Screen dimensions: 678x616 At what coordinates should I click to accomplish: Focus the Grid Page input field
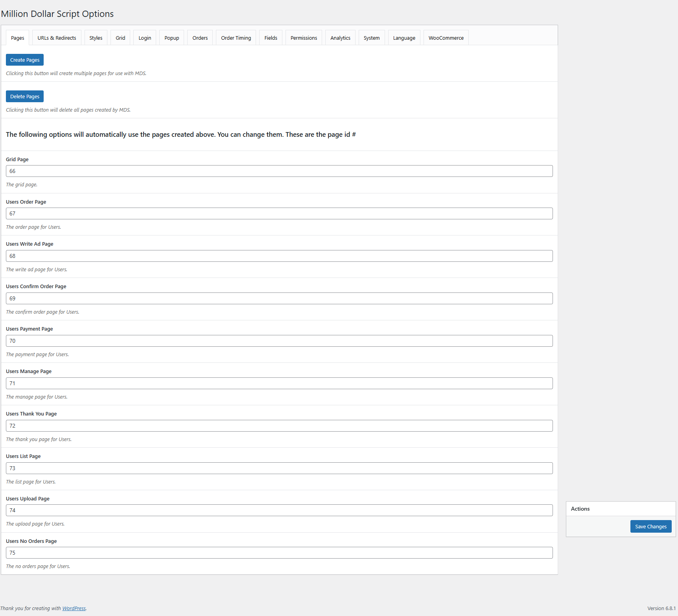pos(279,171)
